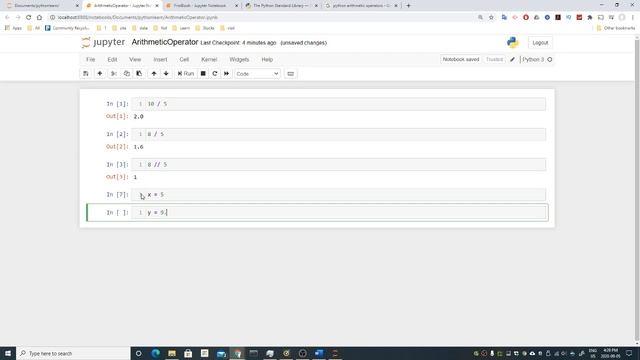Bookmark this page with star icon

[x=491, y=18]
